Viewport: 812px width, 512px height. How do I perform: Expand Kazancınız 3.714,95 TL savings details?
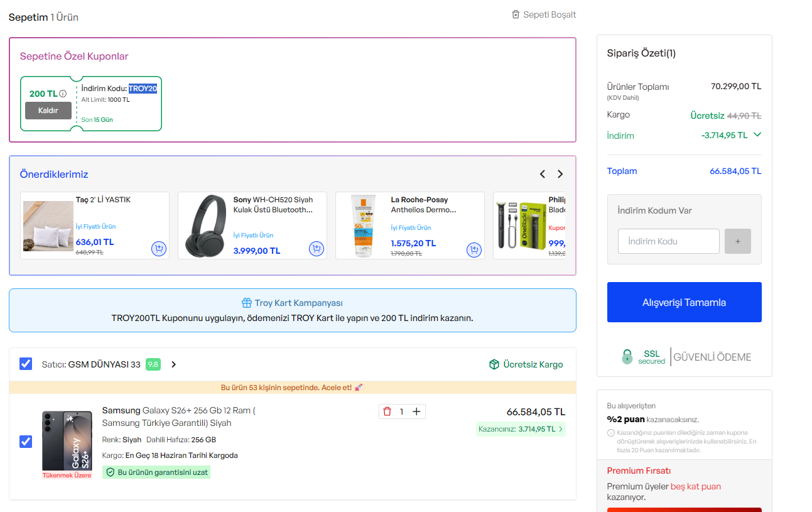(521, 429)
